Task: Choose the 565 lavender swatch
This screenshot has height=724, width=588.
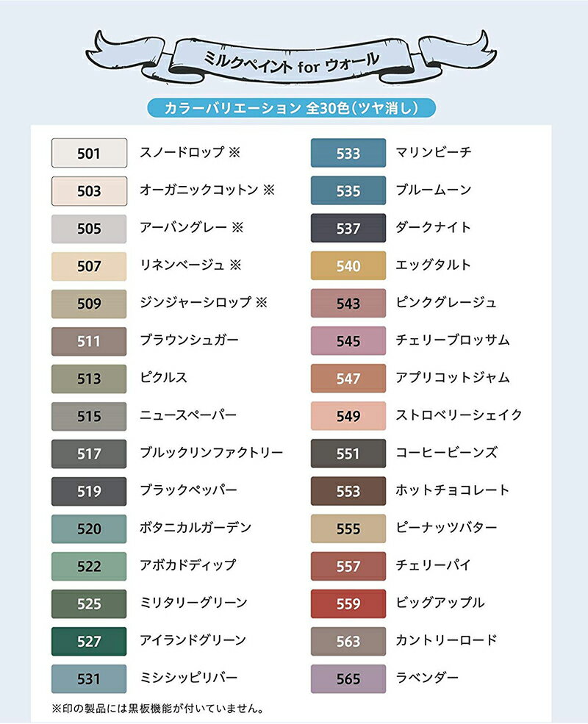Action: click(x=348, y=678)
